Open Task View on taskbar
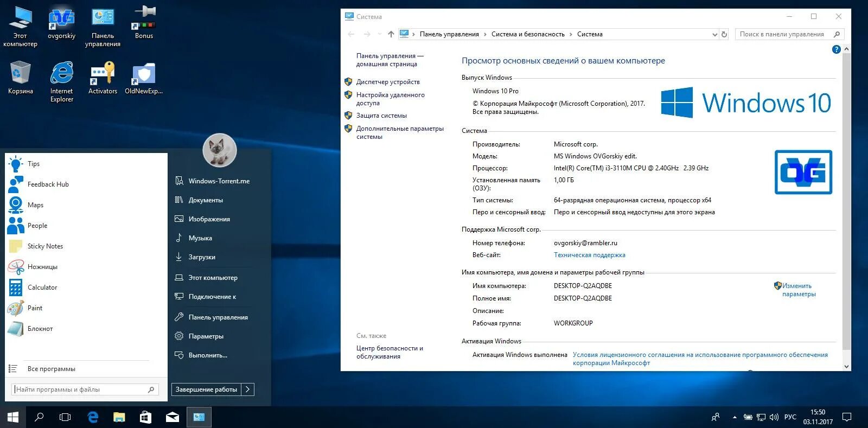 65,417
